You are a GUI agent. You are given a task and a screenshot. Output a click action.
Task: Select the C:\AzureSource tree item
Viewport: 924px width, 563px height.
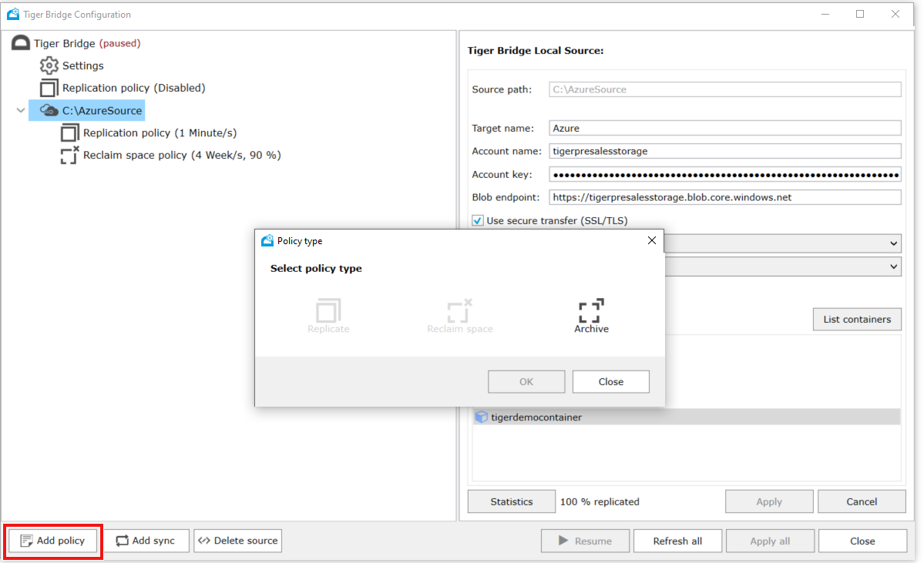[x=102, y=110]
